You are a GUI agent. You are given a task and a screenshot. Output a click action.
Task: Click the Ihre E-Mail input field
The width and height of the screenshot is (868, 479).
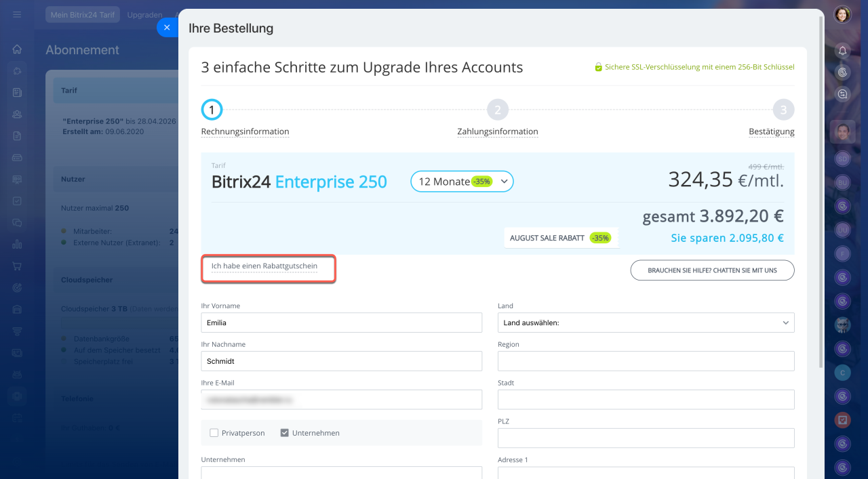tap(341, 400)
